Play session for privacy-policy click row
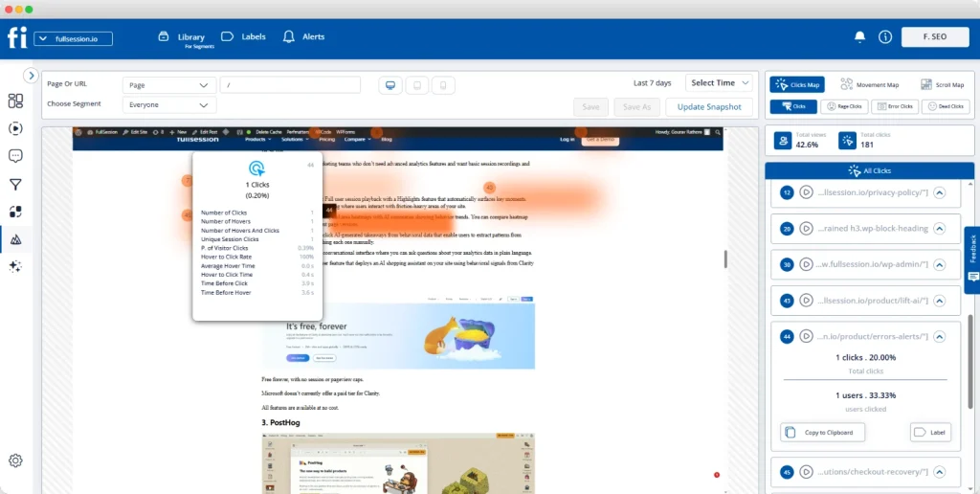The width and height of the screenshot is (980, 494). pyautogui.click(x=806, y=192)
